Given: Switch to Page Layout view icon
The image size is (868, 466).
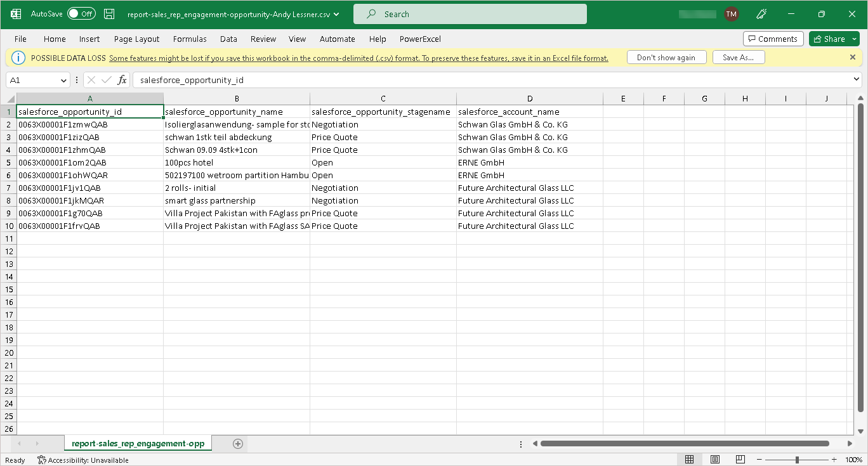Looking at the screenshot, I should [x=715, y=460].
